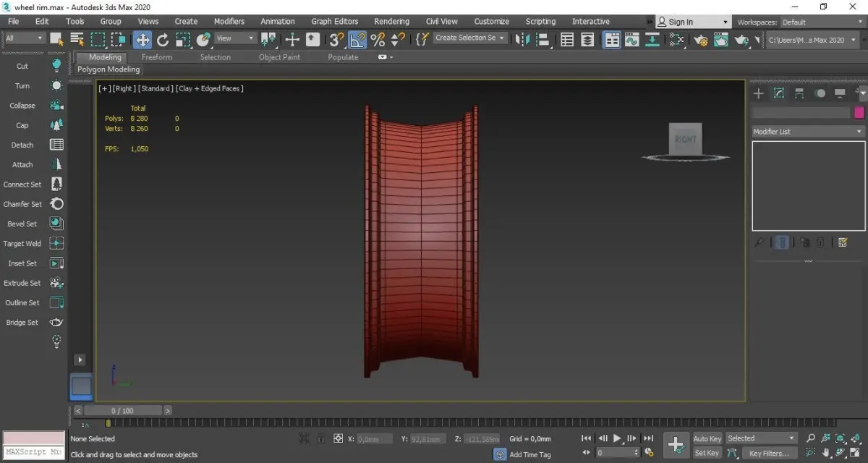Viewport: 868px width, 463px height.
Task: Expand Create Selection Set dropdown
Action: click(x=470, y=38)
